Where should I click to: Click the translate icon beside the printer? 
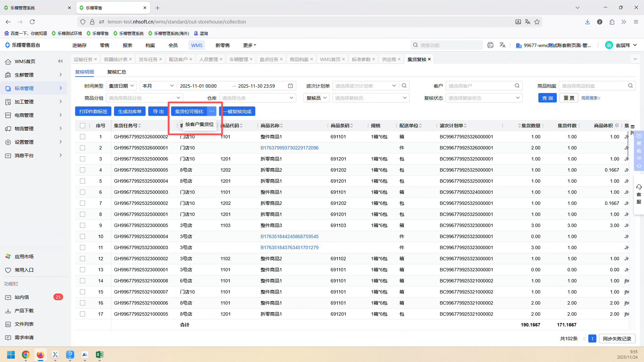(x=502, y=45)
